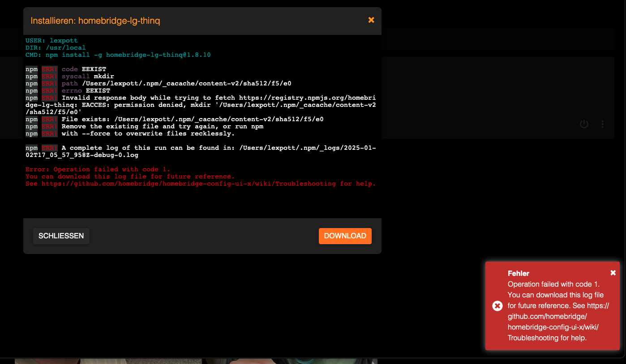
Task: Click the USER: lexpott line
Action: [51, 41]
